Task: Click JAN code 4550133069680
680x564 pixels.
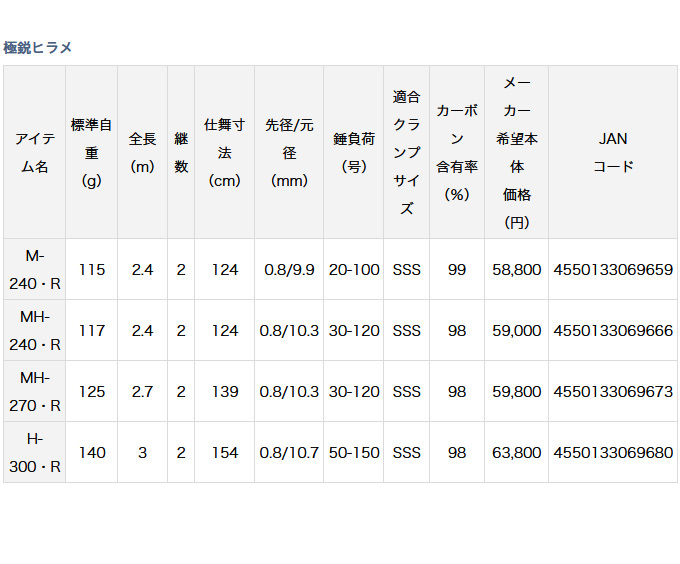Action: tap(613, 453)
